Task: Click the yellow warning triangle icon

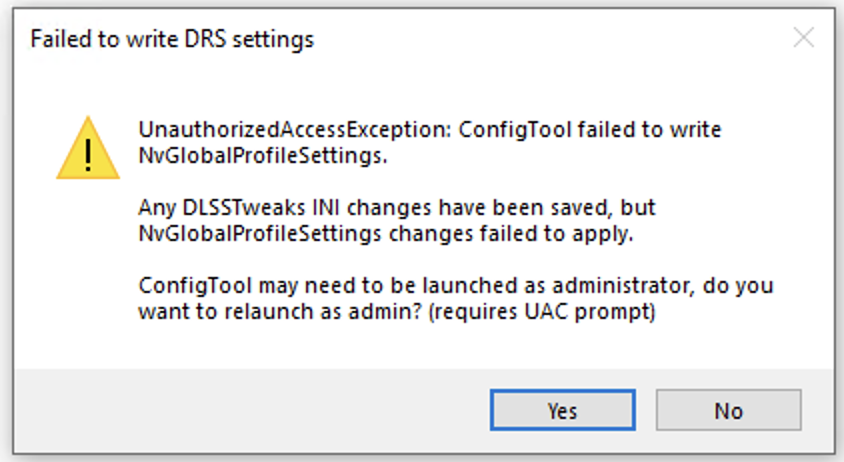Action: [88, 148]
